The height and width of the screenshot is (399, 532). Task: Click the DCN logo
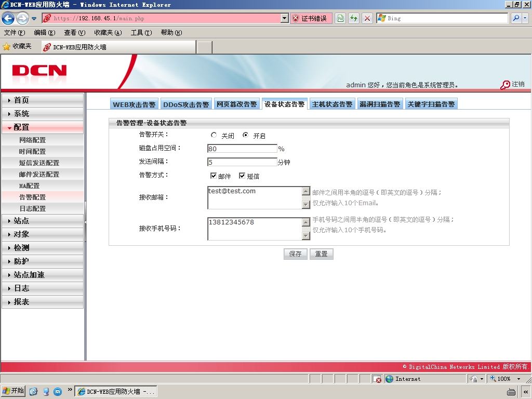[39, 71]
